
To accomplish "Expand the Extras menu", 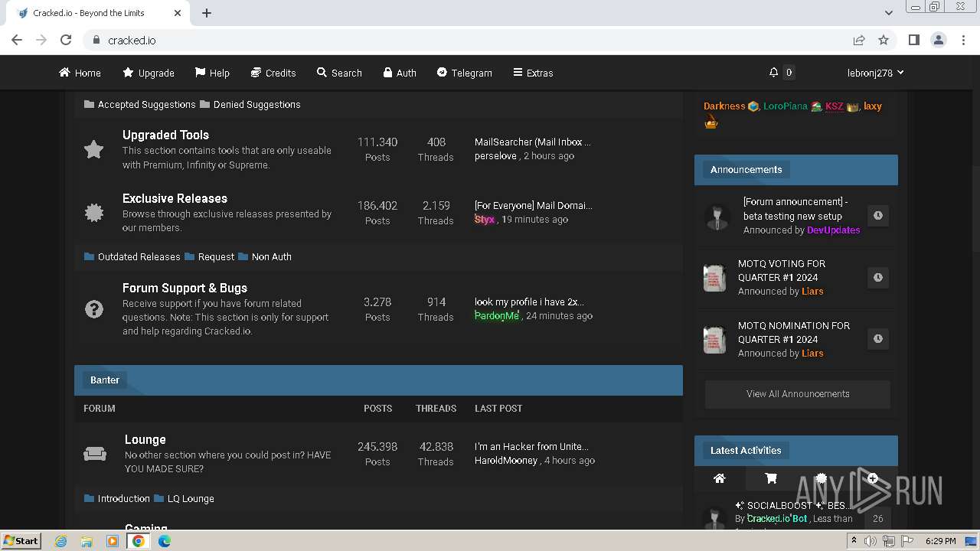I will click(x=533, y=73).
